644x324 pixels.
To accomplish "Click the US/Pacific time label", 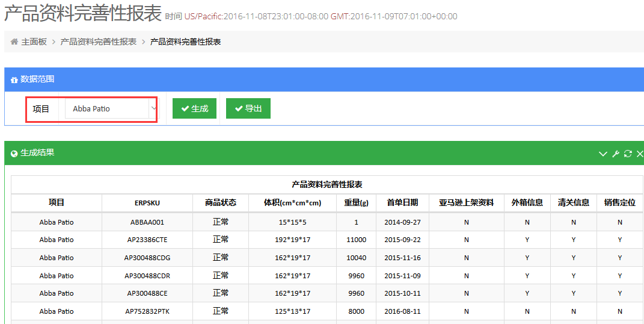I will point(203,16).
